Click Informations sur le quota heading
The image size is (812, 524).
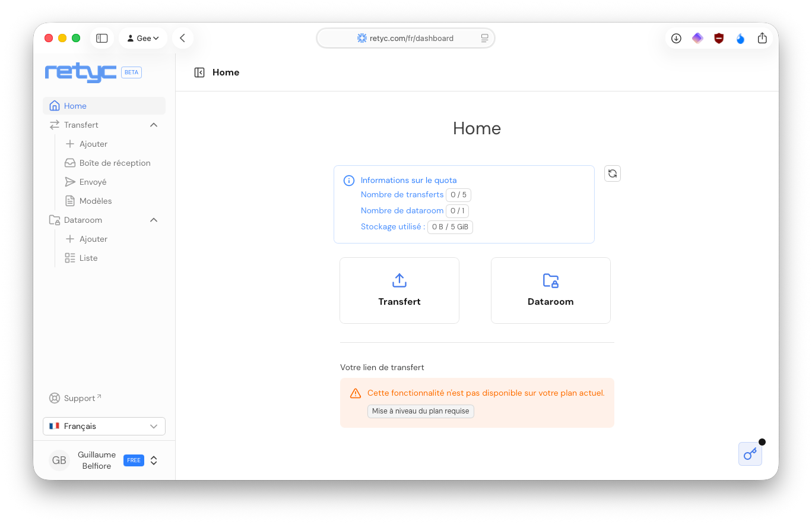coord(409,180)
